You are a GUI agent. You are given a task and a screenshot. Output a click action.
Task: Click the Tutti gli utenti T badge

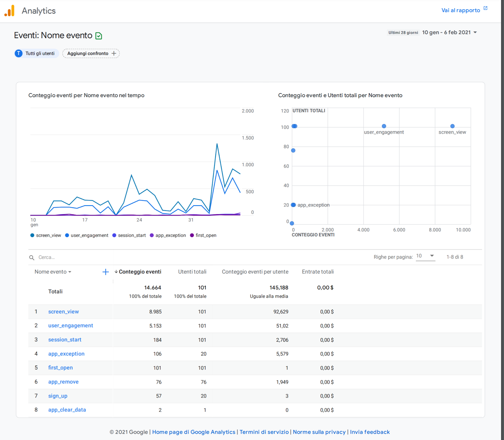tap(19, 53)
